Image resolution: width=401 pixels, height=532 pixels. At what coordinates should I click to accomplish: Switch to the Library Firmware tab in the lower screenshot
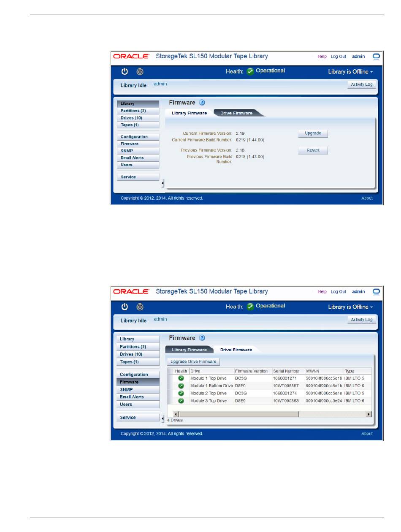point(189,350)
